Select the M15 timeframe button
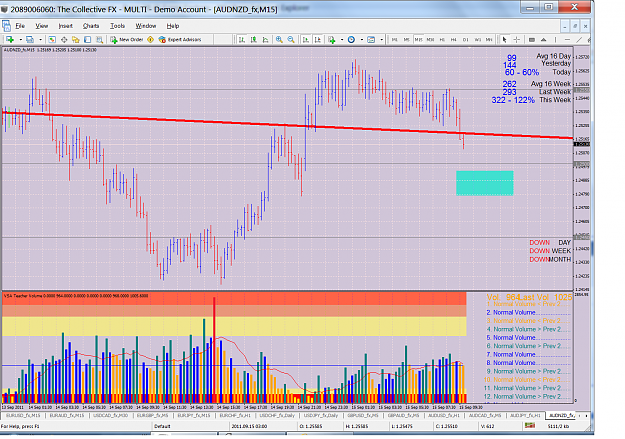The height and width of the screenshot is (439, 625). (x=419, y=39)
